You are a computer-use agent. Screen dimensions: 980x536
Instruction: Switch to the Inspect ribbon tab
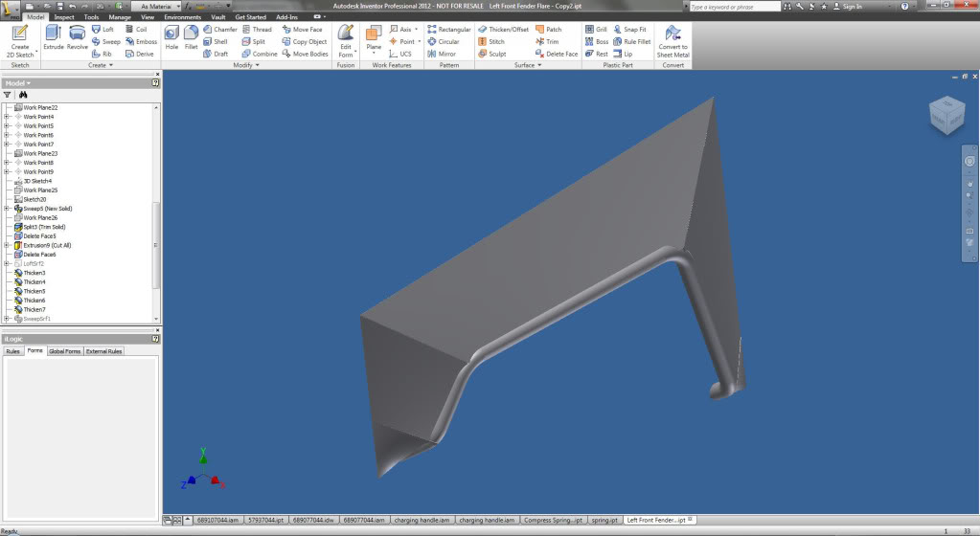click(x=64, y=17)
